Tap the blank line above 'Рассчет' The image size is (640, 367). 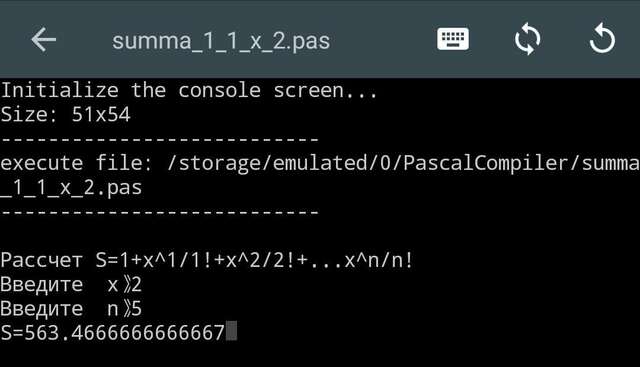(x=320, y=236)
